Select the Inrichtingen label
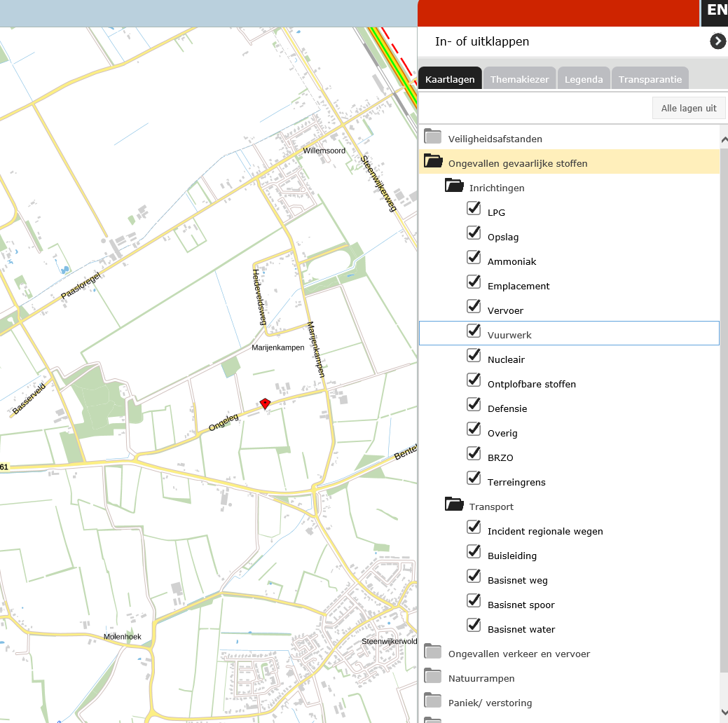Image resolution: width=728 pixels, height=723 pixels. pyautogui.click(x=497, y=188)
